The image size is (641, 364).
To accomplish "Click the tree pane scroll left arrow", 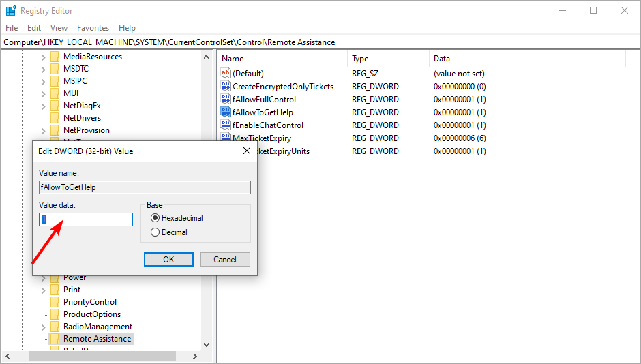I will click(x=8, y=357).
